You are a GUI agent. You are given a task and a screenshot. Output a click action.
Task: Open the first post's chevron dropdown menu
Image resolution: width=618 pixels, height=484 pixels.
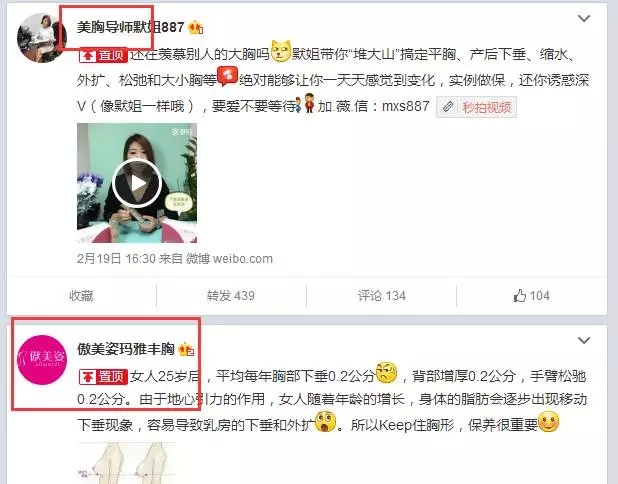584,19
